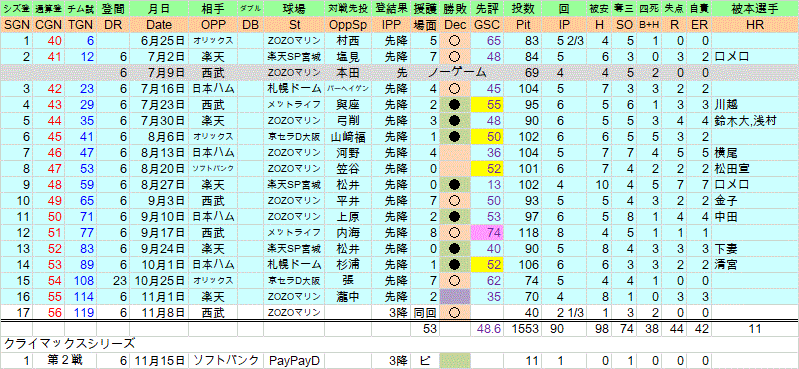Screen dimensions: 799x369
Task: Click the Dec column header
Action: click(455, 24)
